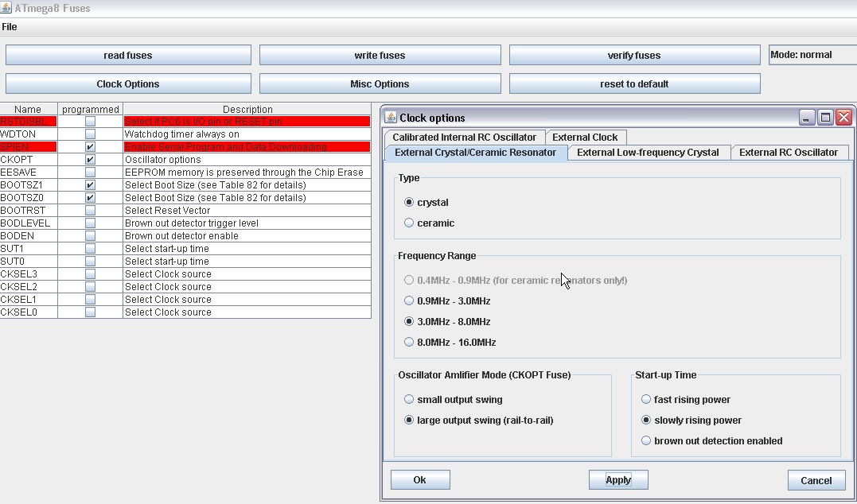Click the programmed column header

(90, 109)
